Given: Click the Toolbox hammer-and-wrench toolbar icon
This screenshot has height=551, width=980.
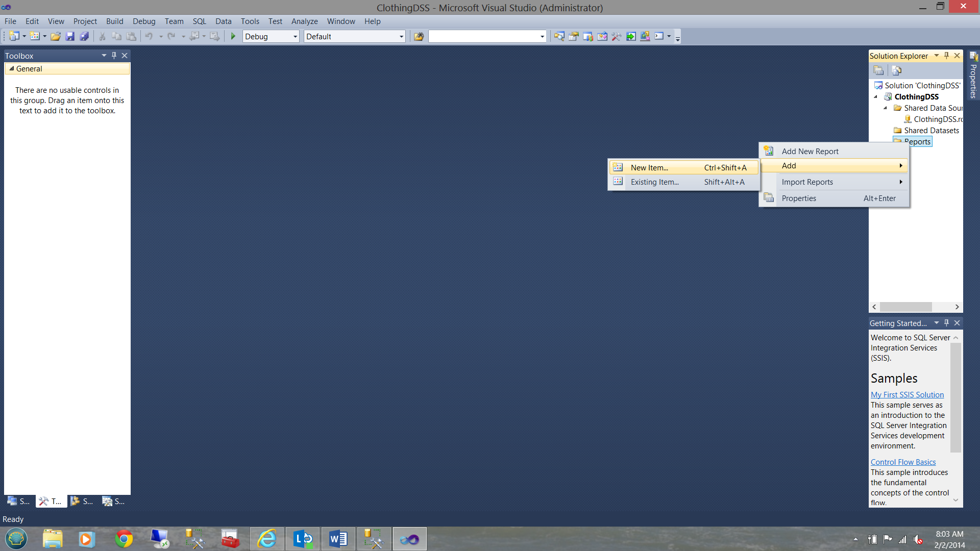Looking at the screenshot, I should pos(617,36).
